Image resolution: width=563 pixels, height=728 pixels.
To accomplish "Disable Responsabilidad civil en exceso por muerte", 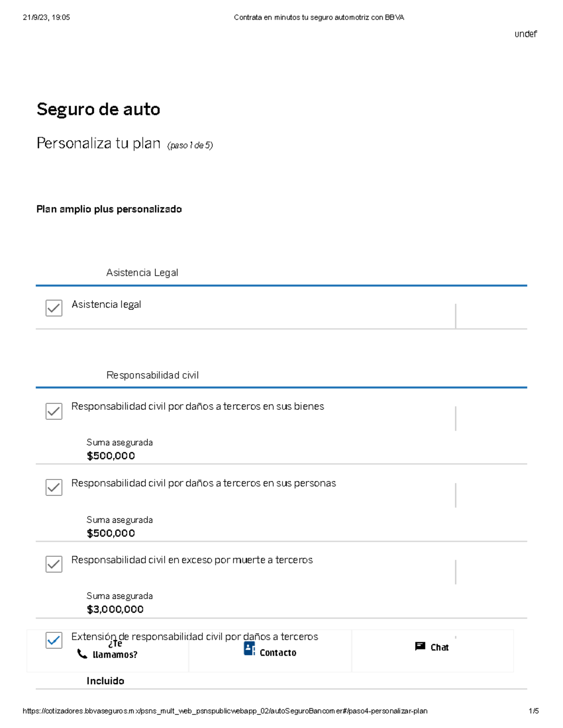I will click(53, 564).
